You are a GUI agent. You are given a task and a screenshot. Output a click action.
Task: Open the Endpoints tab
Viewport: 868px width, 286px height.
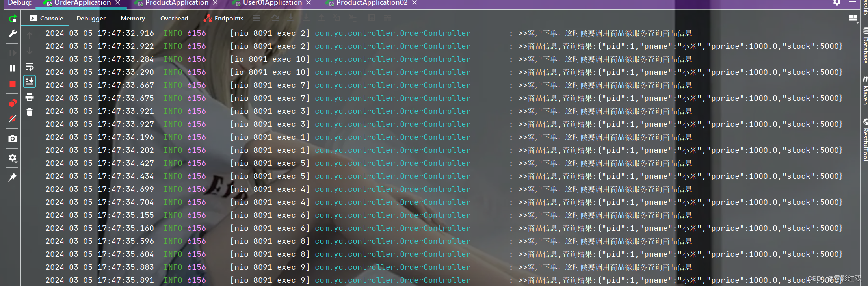(x=223, y=18)
